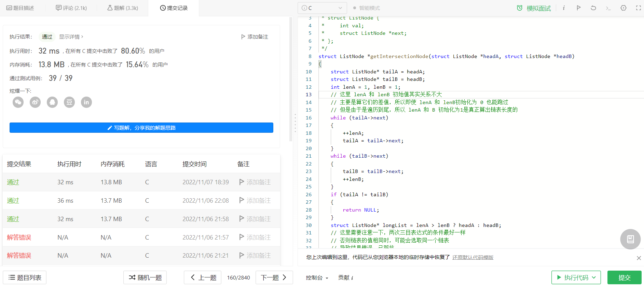This screenshot has height=287, width=644.
Task: Share result via WeChat icon
Action: pyautogui.click(x=18, y=102)
